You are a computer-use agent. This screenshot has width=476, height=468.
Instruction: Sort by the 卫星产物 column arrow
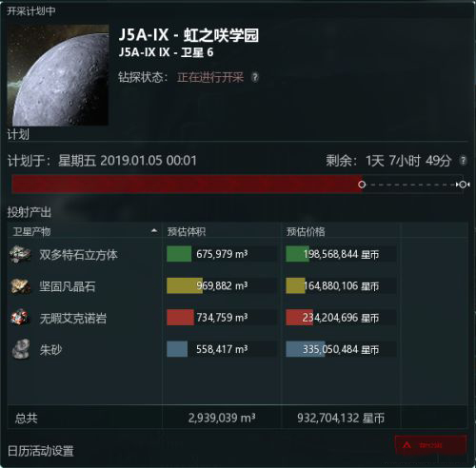click(154, 230)
